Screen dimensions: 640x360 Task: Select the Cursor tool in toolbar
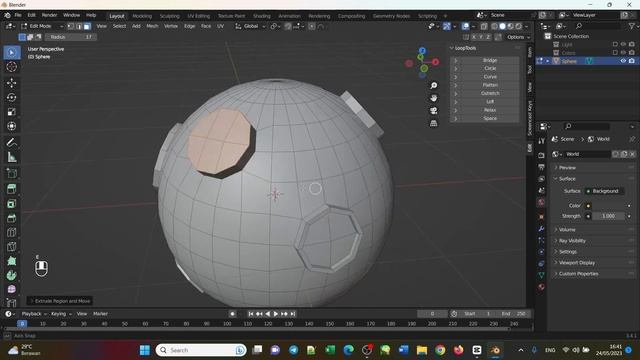[12, 67]
